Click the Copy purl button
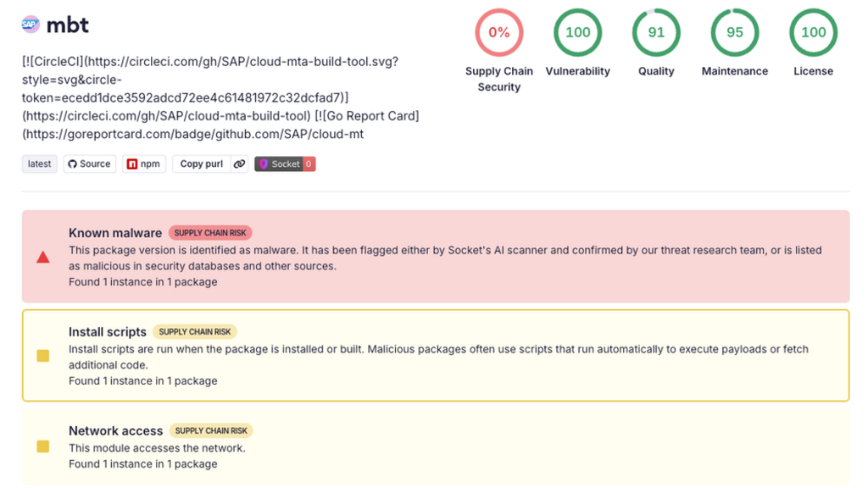This screenshot has width=868, height=488. (x=201, y=164)
